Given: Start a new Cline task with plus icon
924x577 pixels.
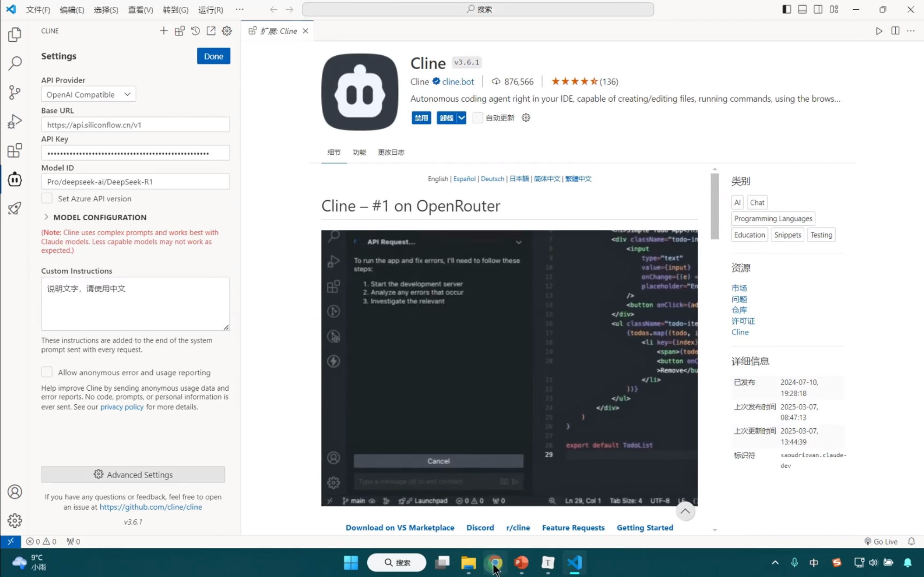Looking at the screenshot, I should tap(163, 31).
